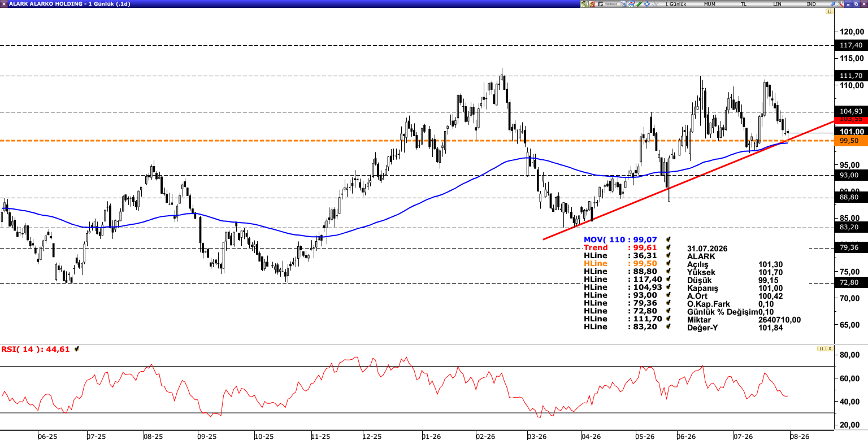Click the blue MOV( 110 : 99,07 indicator label
This screenshot has width=868, height=440.
tap(620, 240)
